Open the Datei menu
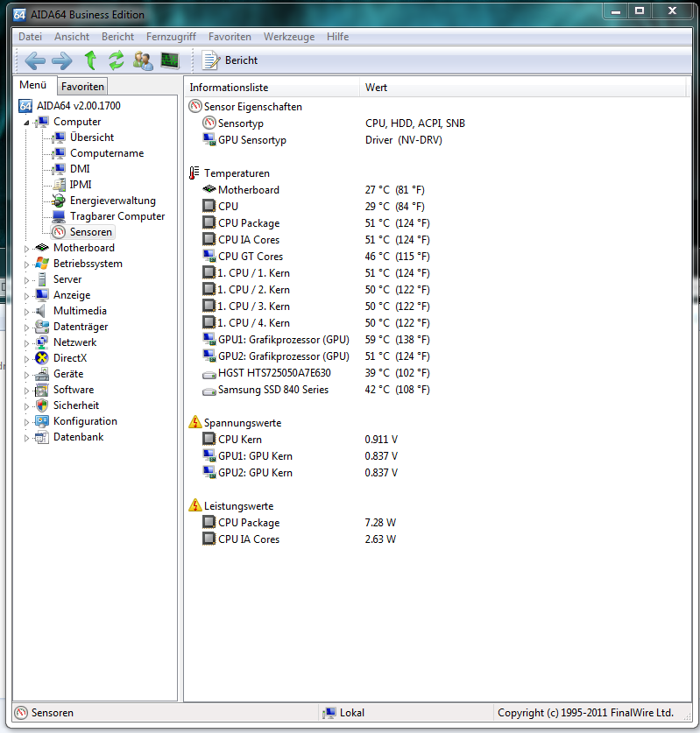This screenshot has width=700, height=733. (x=30, y=37)
